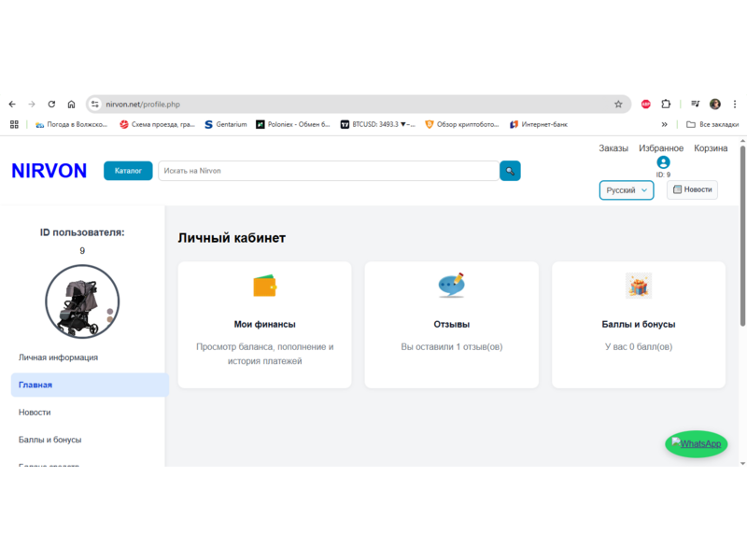Open the user profile avatar icon
Screen dimensions: 747x560
tap(663, 162)
